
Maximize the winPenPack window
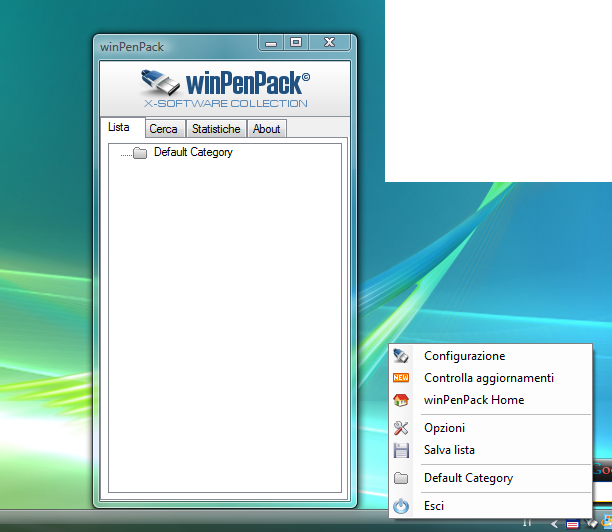tap(296, 42)
